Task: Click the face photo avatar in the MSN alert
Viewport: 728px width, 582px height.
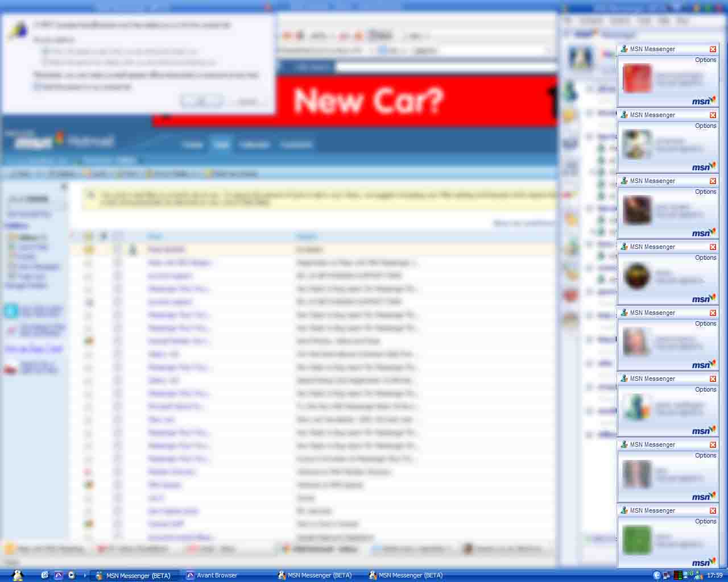Action: coord(636,342)
